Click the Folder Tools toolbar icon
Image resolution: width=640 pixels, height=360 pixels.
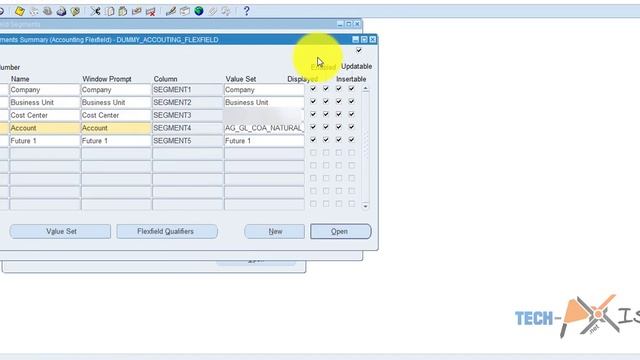point(226,11)
